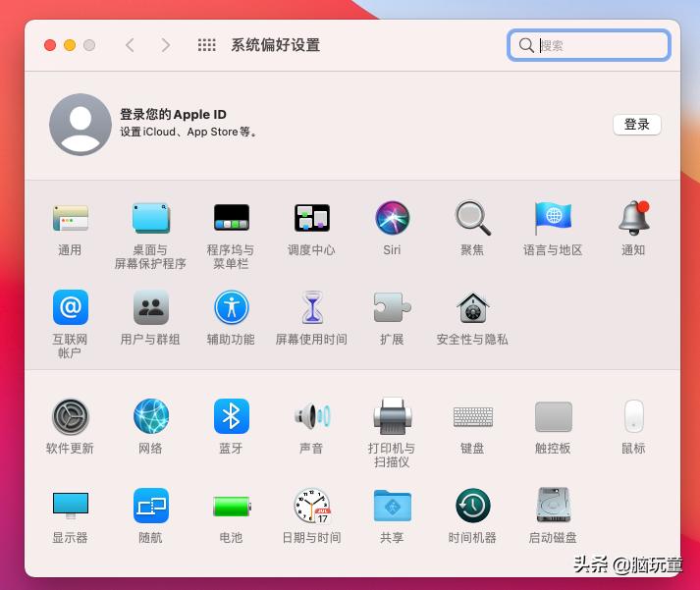This screenshot has width=700, height=590.
Task: Open 随航 (Sidecar) preferences
Action: (x=151, y=506)
